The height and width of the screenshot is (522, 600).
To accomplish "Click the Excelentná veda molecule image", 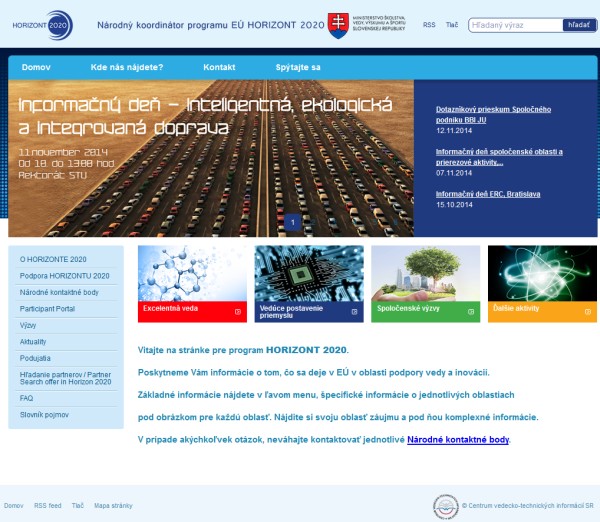I will 192,273.
